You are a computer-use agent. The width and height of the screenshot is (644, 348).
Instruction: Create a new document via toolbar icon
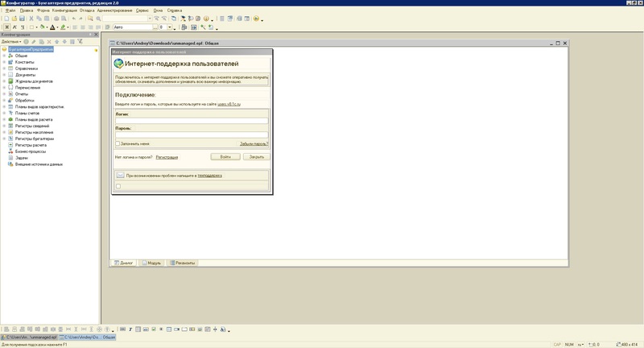coord(6,19)
